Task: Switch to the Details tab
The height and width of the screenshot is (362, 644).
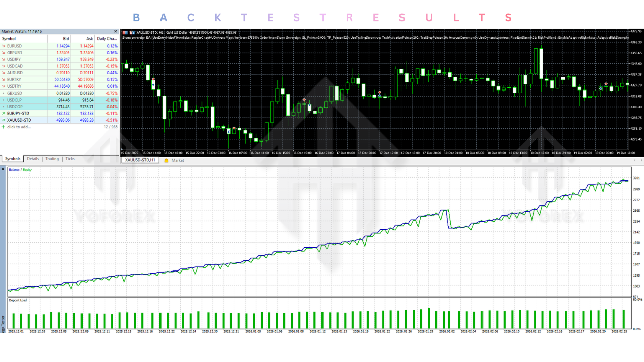Action: point(33,159)
